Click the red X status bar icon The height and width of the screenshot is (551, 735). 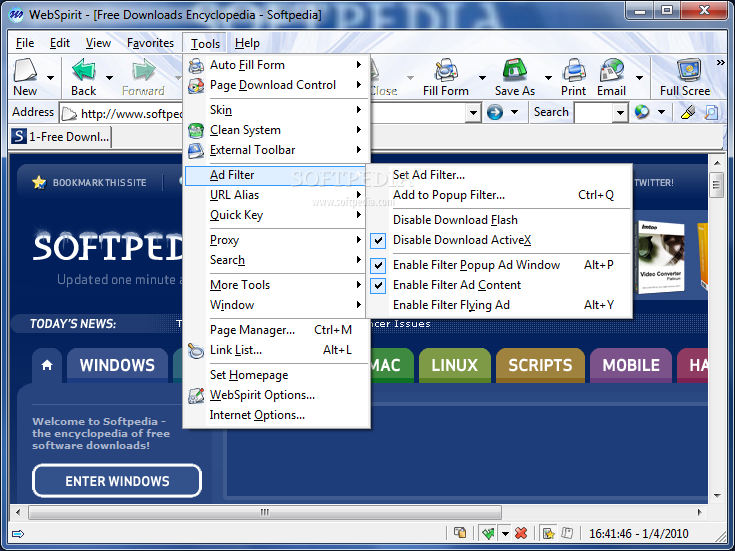521,533
